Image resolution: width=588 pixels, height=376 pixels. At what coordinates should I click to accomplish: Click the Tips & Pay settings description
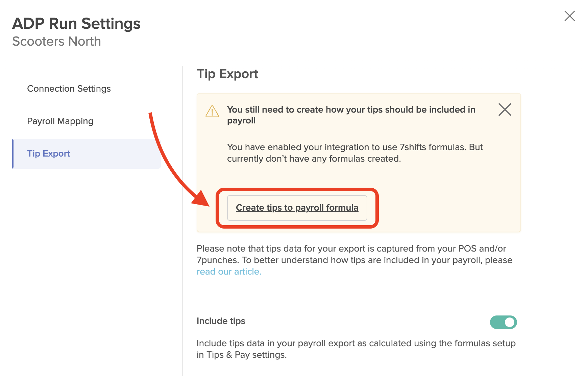click(356, 349)
